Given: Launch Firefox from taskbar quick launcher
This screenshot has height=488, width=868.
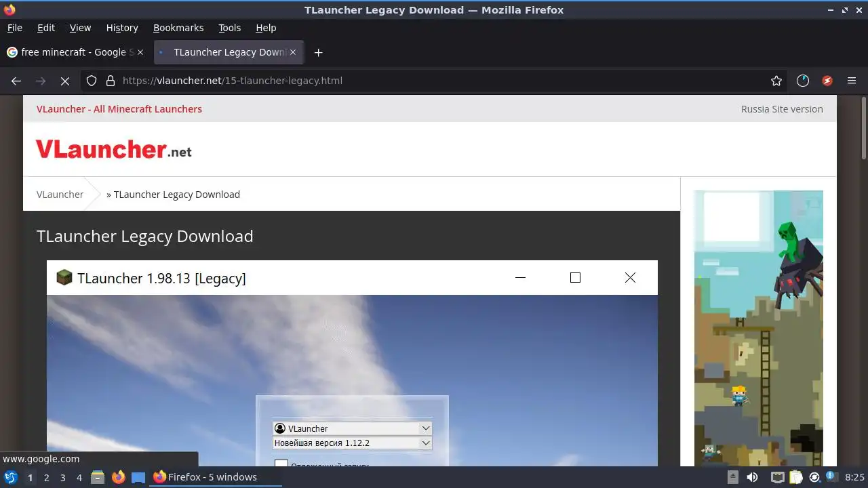Looking at the screenshot, I should [x=118, y=477].
